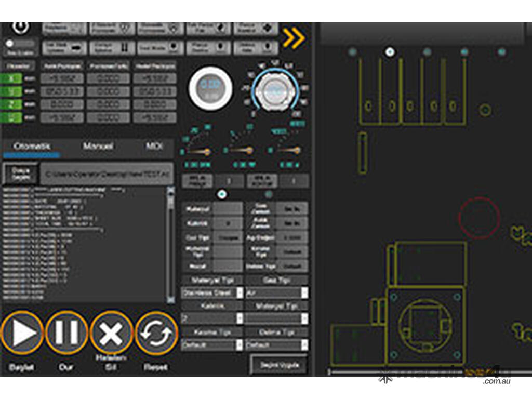Image resolution: width=532 pixels, height=399 pixels.
Task: Toggle the switch below the power icon
Action: tap(19, 44)
